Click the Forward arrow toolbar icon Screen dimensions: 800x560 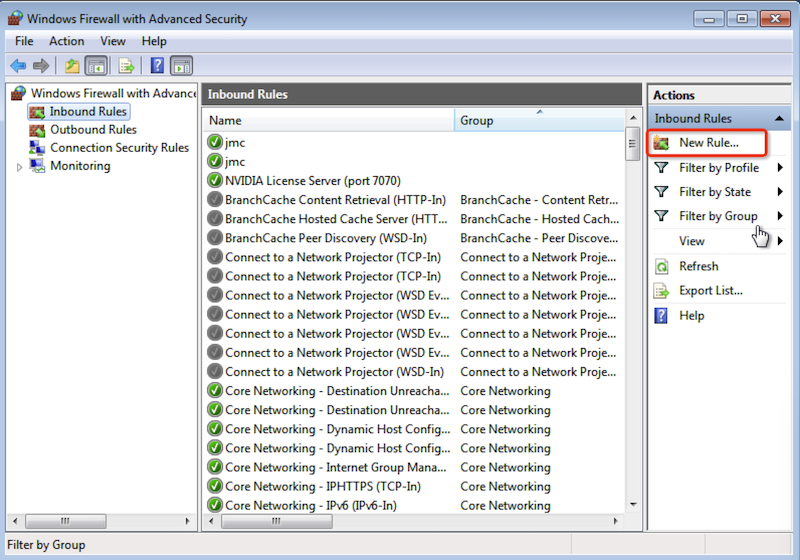41,66
